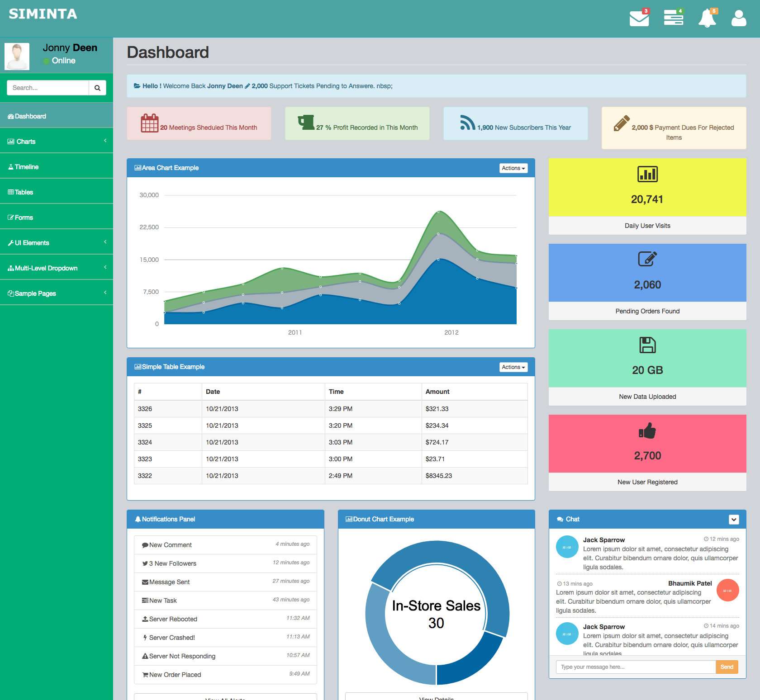The height and width of the screenshot is (700, 760).
Task: Expand the Multi-Level Dropdown sidebar item
Action: (x=57, y=268)
